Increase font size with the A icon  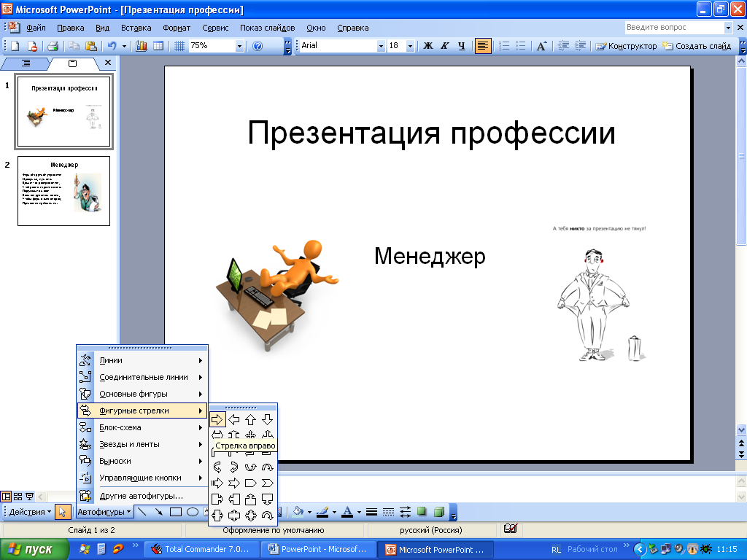[541, 46]
